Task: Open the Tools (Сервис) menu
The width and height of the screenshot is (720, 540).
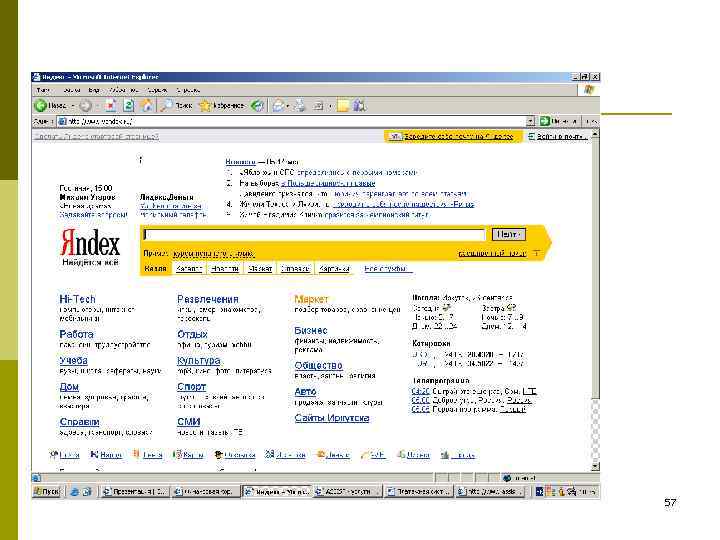Action: point(158,90)
